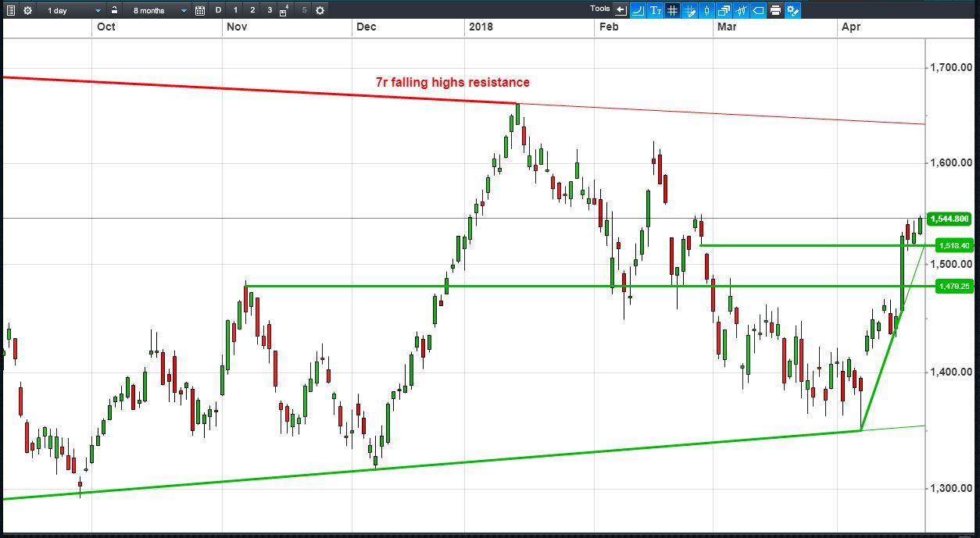Toggle the crosshair with pencil tool
This screenshot has height=538, width=980.
pyautogui.click(x=689, y=10)
